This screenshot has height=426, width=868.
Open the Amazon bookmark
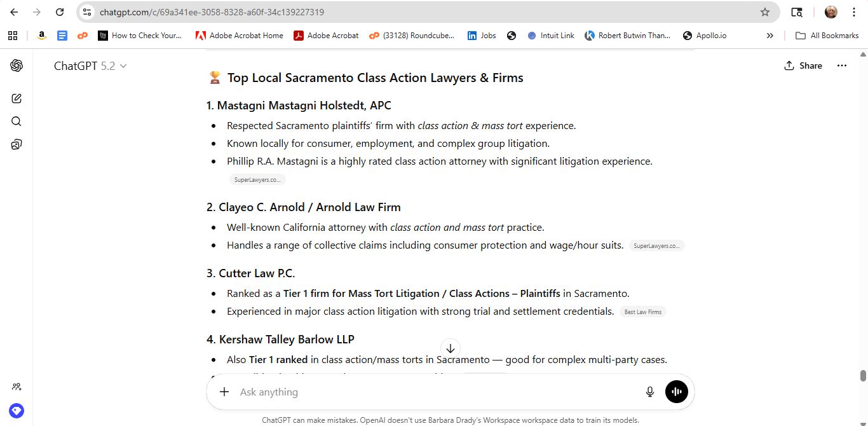41,36
